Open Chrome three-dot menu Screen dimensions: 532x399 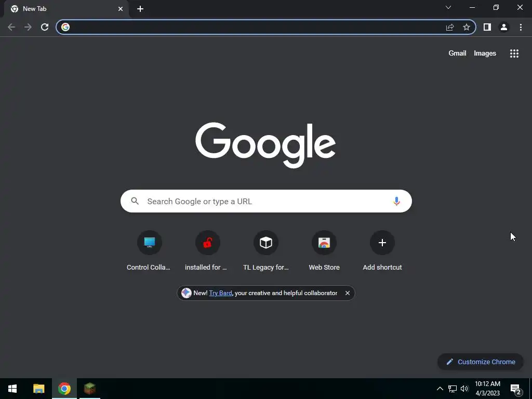[521, 27]
